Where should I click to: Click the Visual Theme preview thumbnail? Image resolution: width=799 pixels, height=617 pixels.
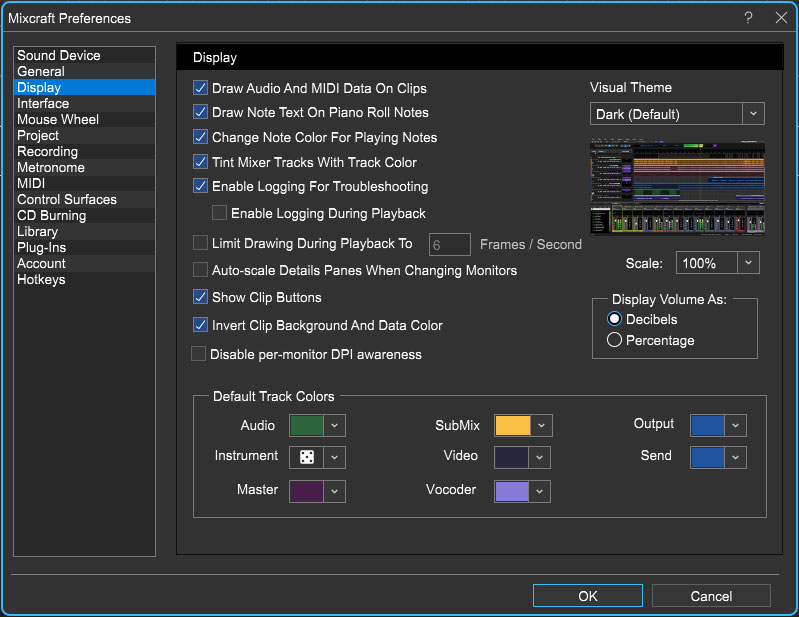(677, 187)
